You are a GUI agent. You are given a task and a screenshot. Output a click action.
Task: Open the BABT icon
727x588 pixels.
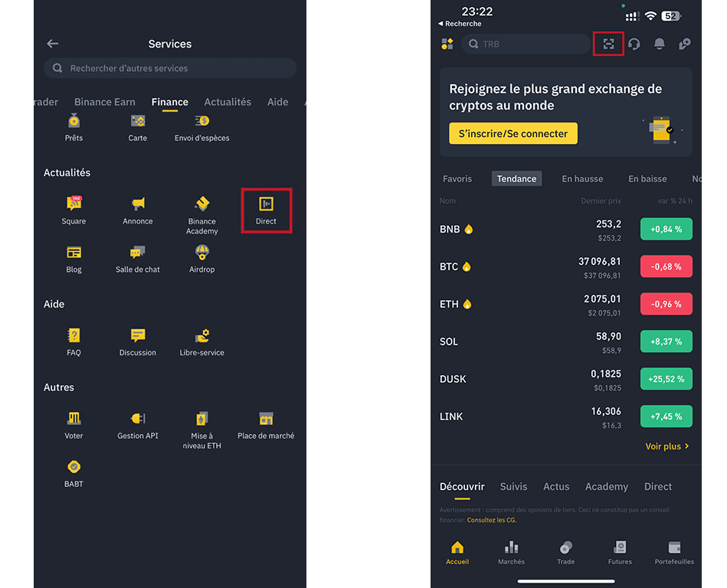(x=74, y=466)
